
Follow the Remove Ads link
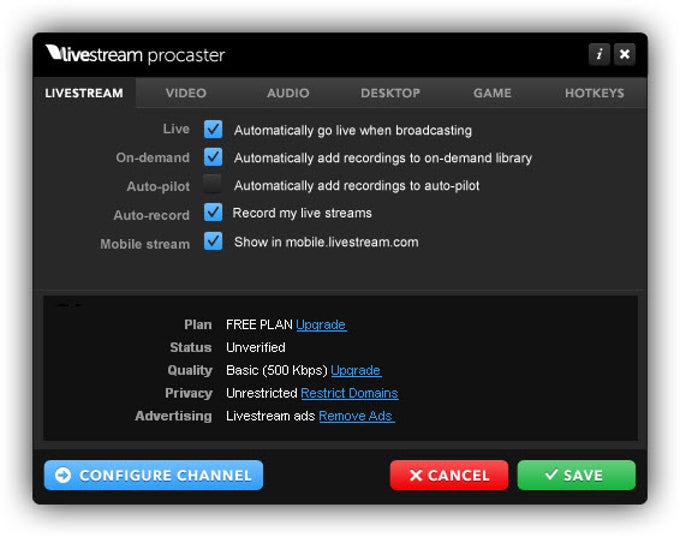pos(356,416)
